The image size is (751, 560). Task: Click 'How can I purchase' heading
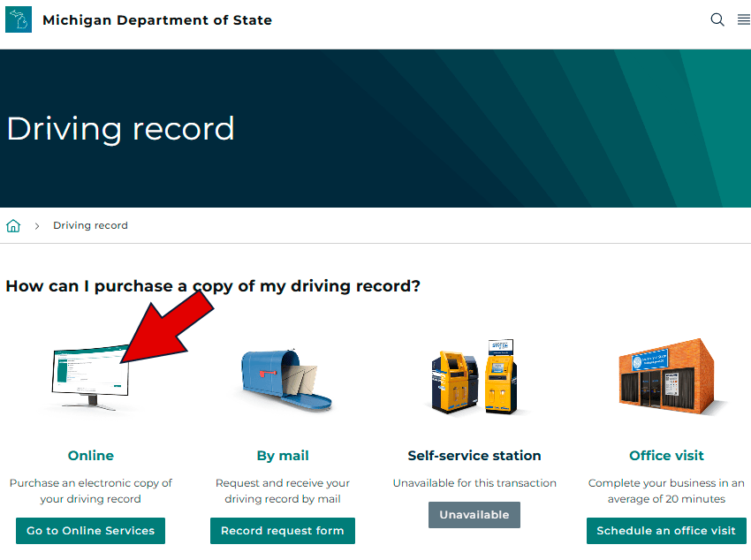pyautogui.click(x=213, y=286)
